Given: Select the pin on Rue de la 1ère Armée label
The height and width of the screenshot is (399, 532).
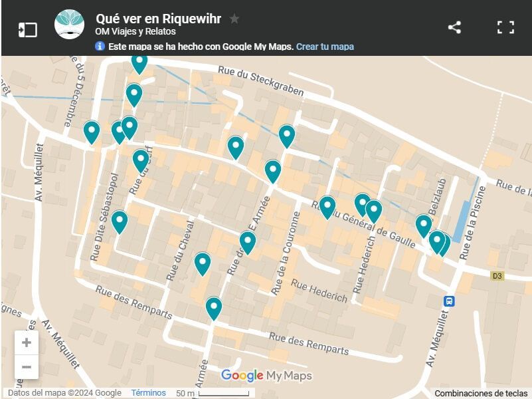Looking at the screenshot, I should (x=248, y=243).
